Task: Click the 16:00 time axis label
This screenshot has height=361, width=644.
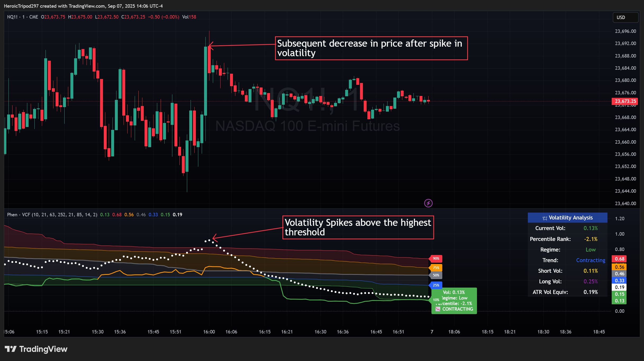Action: tap(209, 332)
